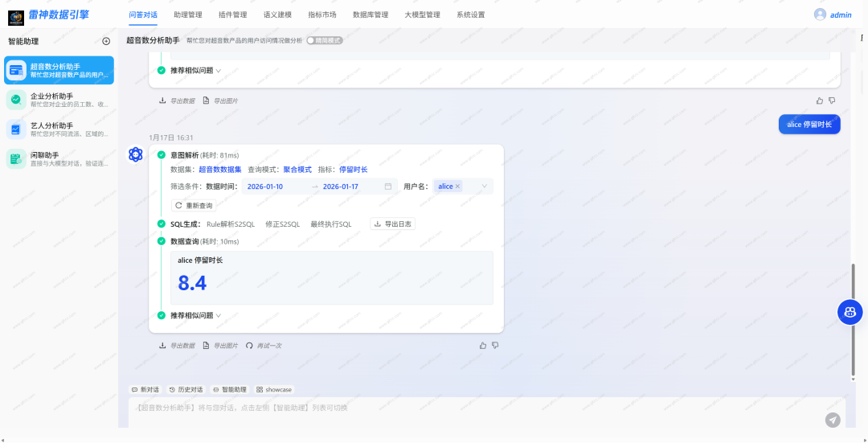Select 企业分析助手 in the sidebar
The width and height of the screenshot is (868, 443).
point(59,100)
